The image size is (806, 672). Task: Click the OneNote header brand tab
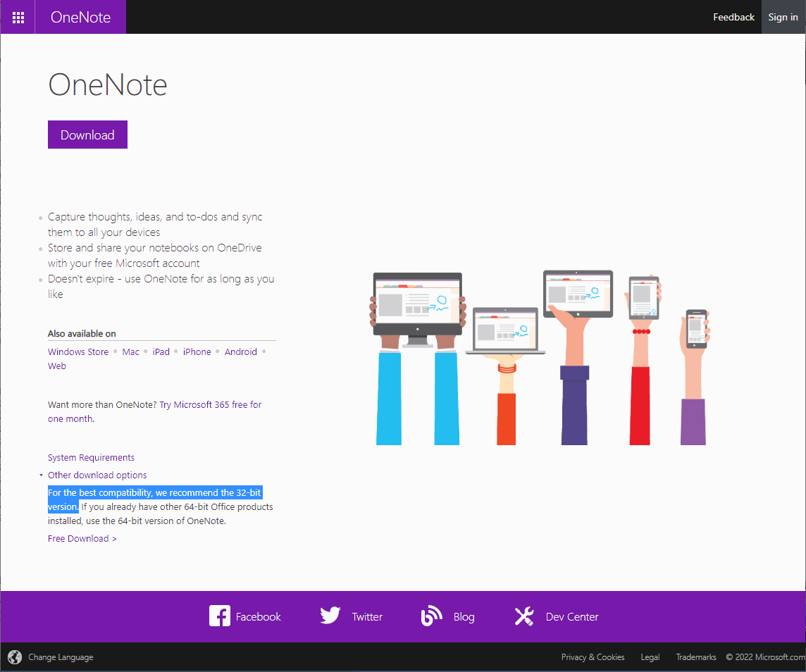click(81, 17)
